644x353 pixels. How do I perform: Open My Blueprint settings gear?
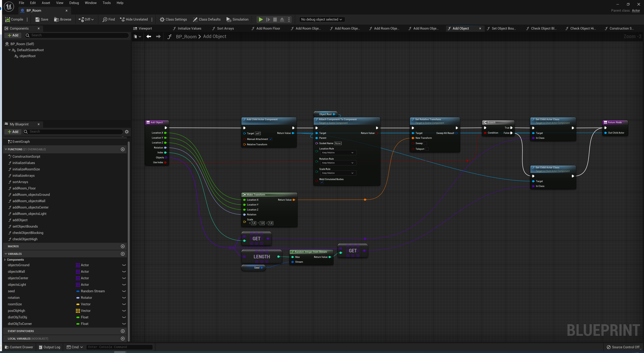click(127, 132)
